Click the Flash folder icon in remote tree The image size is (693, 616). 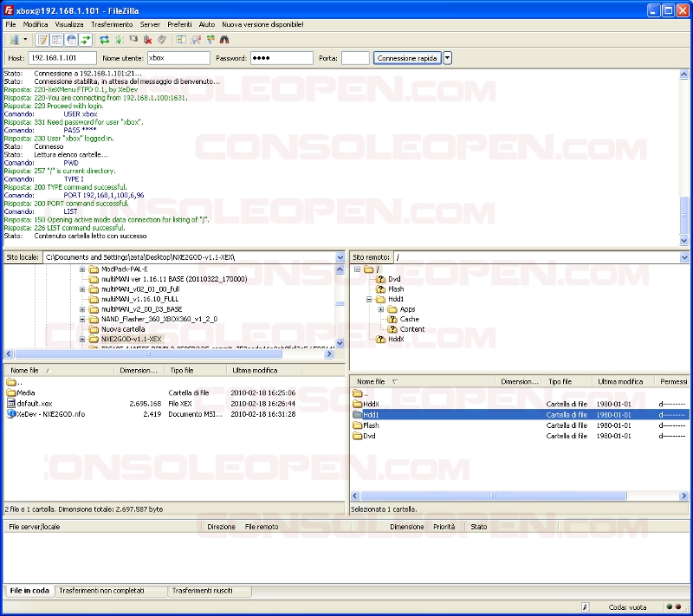[380, 289]
